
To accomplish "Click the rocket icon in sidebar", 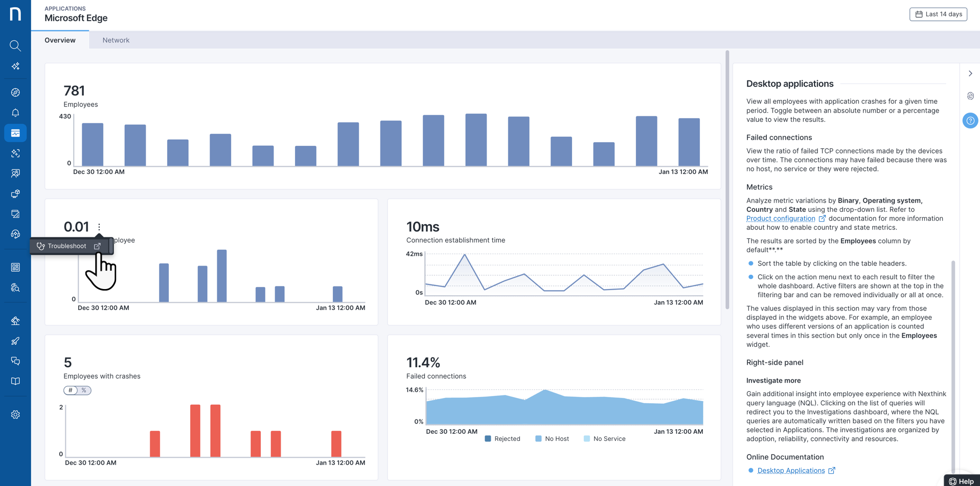I will point(15,341).
